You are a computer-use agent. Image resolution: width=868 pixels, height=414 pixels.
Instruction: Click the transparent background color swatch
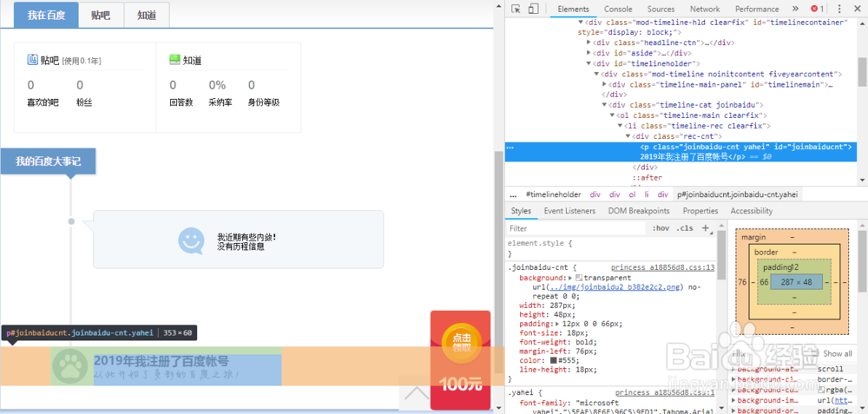coord(579,277)
